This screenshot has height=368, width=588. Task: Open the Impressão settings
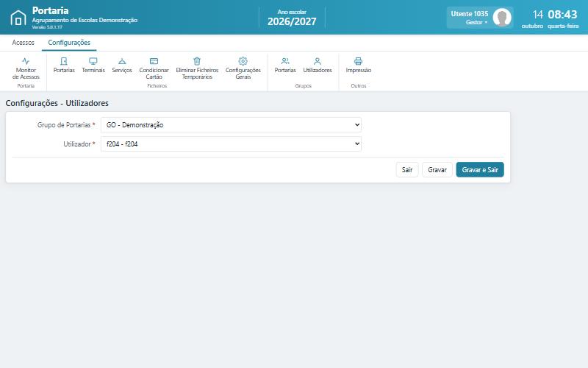(x=359, y=66)
